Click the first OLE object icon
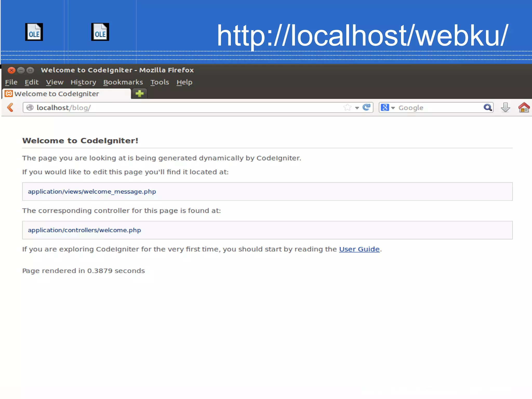 [x=34, y=32]
